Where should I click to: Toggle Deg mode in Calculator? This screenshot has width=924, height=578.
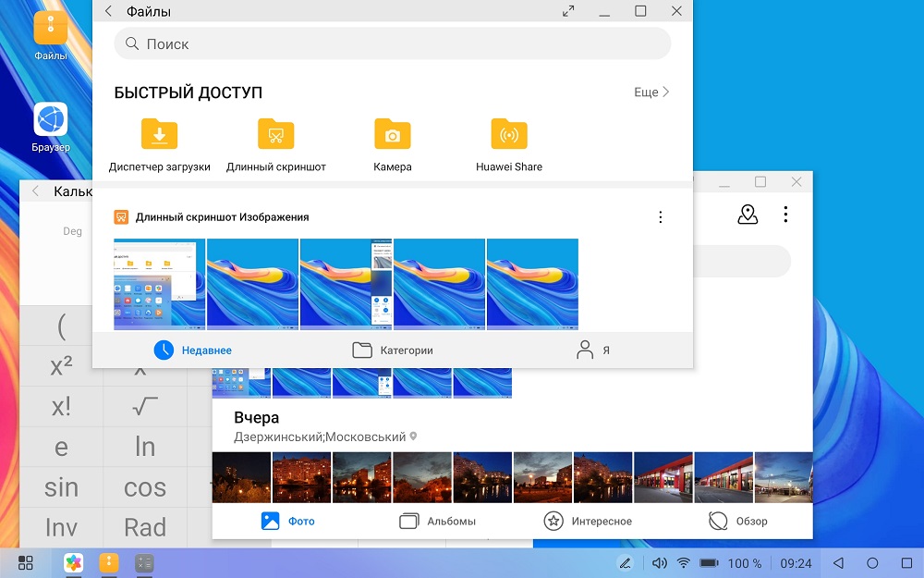tap(72, 231)
